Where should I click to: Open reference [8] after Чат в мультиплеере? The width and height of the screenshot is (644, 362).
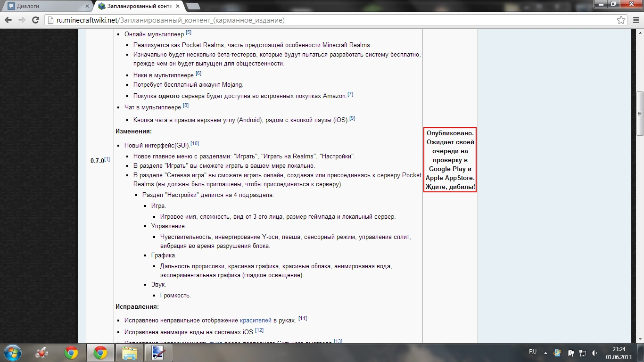click(x=186, y=106)
